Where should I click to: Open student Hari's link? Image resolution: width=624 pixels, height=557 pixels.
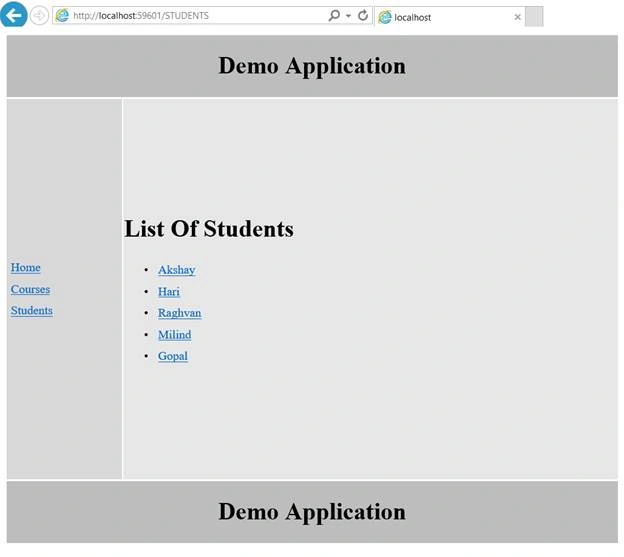pos(169,292)
